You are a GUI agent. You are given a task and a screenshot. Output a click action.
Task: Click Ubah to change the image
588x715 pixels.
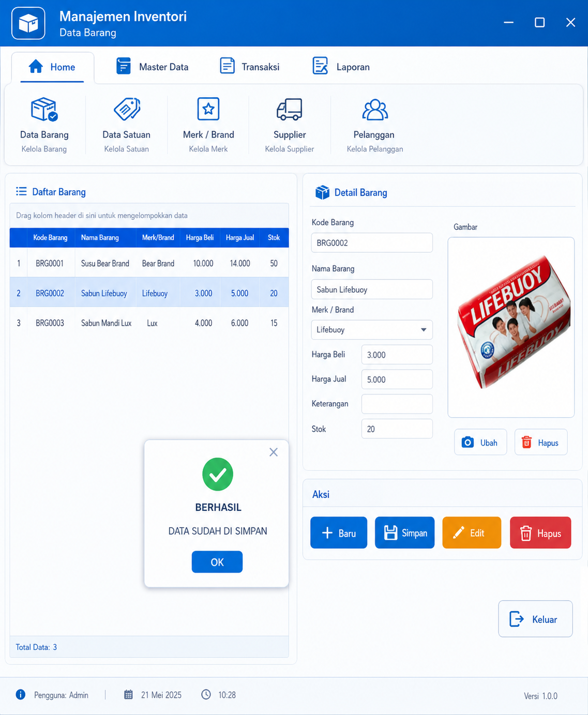[480, 442]
